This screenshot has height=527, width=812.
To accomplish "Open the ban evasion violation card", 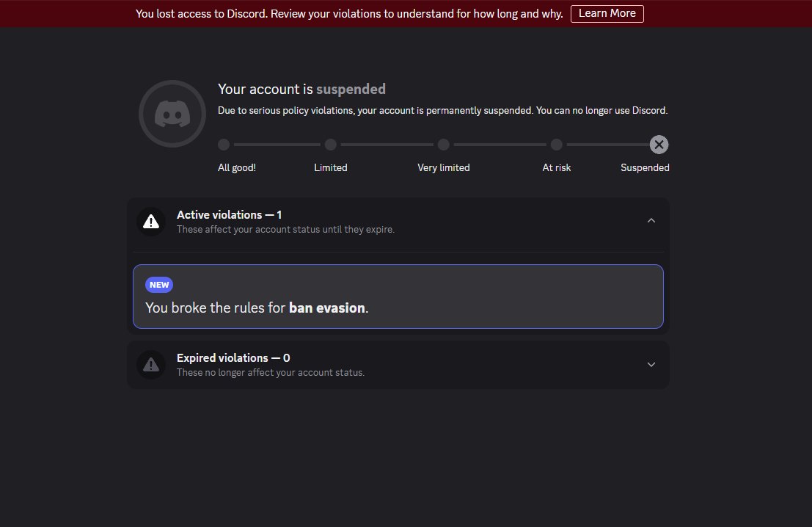I will (x=398, y=297).
